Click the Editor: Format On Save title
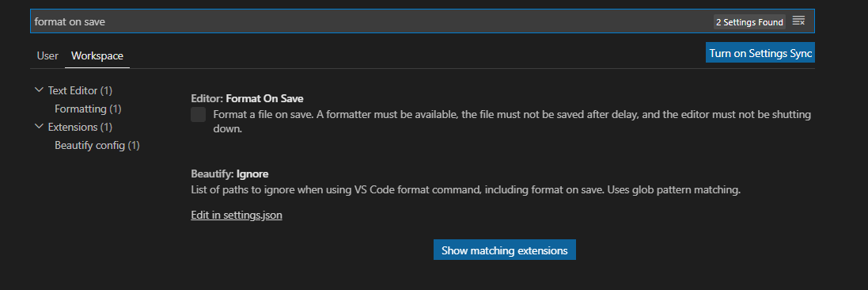The width and height of the screenshot is (868, 290). click(x=247, y=98)
